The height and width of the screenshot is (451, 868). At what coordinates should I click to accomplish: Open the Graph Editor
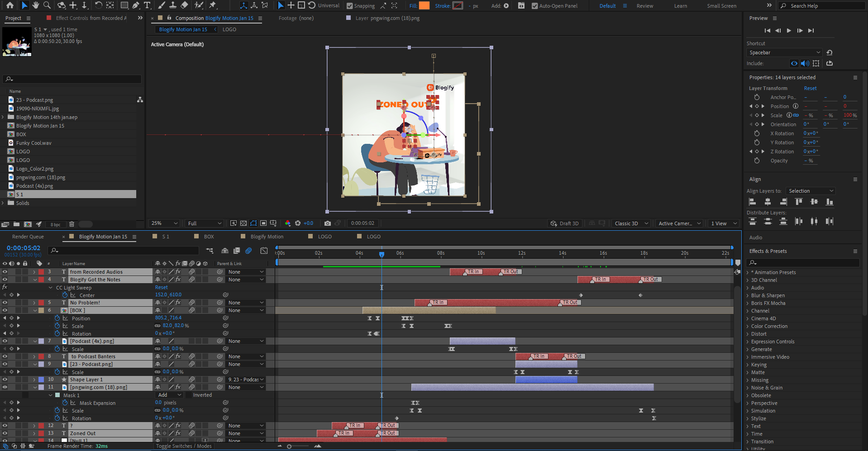(x=264, y=251)
